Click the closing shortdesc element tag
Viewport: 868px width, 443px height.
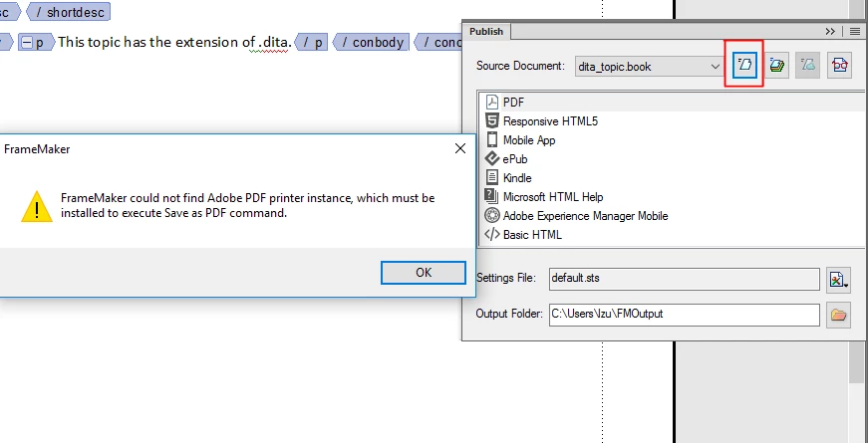coord(69,12)
